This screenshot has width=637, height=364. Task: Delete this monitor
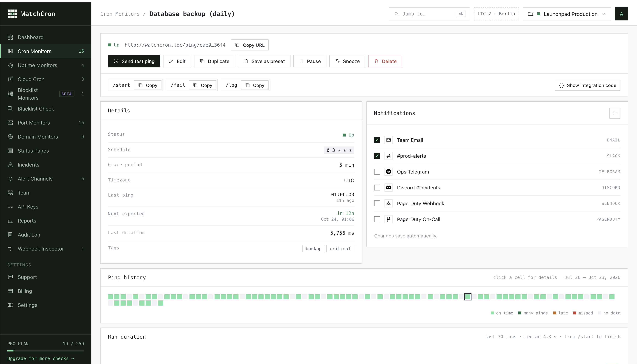[x=385, y=61]
